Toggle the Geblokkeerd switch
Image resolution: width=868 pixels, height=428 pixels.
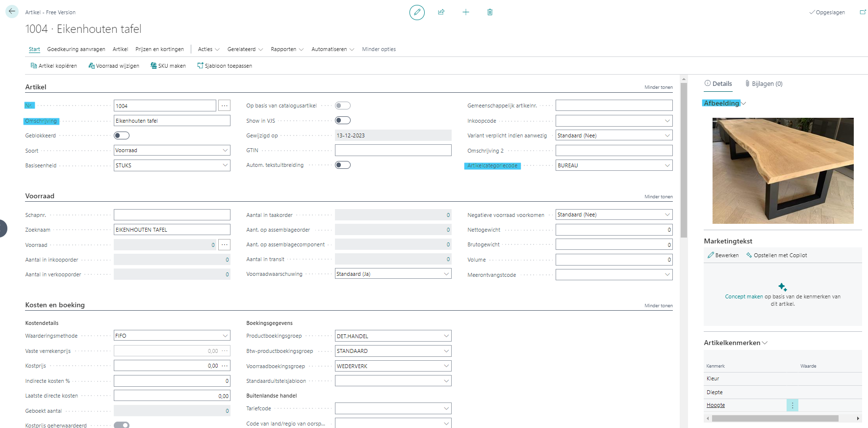point(122,135)
